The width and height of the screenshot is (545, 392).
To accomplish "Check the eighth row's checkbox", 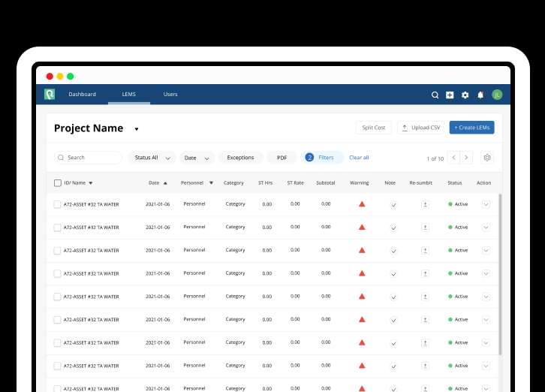I will point(57,366).
